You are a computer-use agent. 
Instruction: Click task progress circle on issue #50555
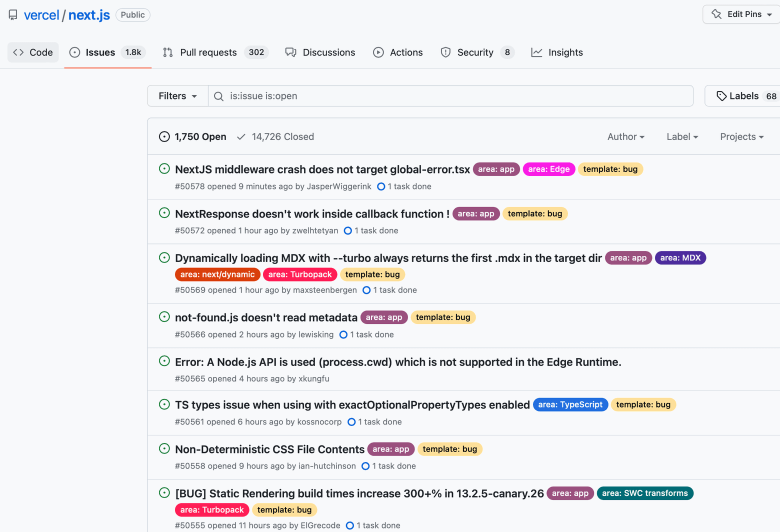pos(350,525)
